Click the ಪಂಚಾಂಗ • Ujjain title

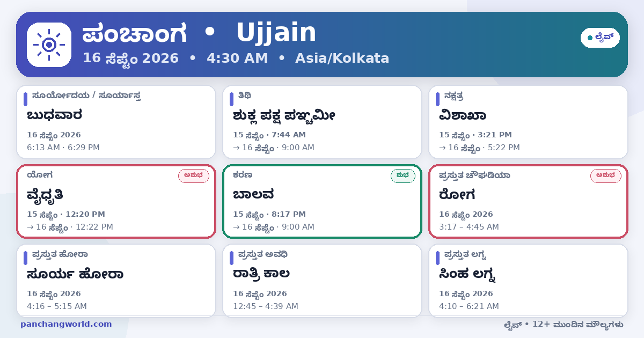[199, 33]
